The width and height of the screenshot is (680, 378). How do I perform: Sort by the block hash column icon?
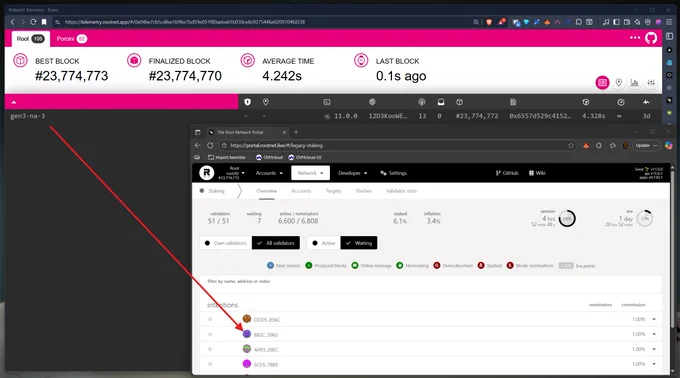pyautogui.click(x=513, y=102)
